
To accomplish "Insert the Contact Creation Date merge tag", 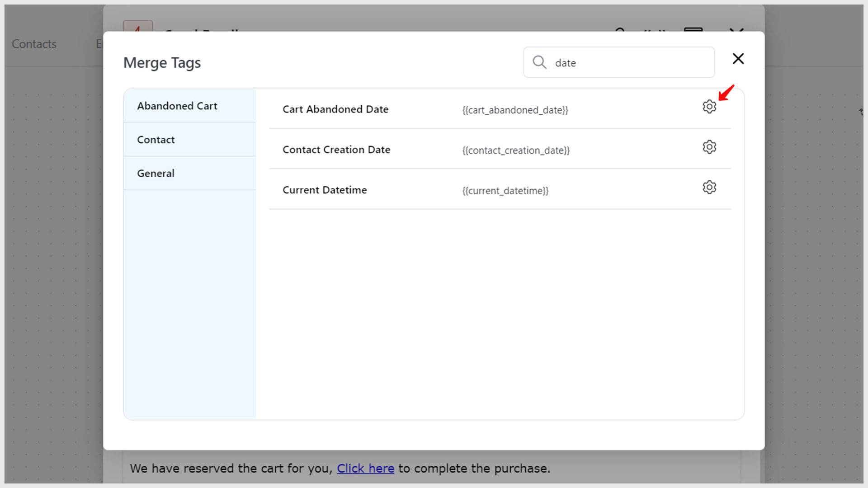I will (x=336, y=149).
